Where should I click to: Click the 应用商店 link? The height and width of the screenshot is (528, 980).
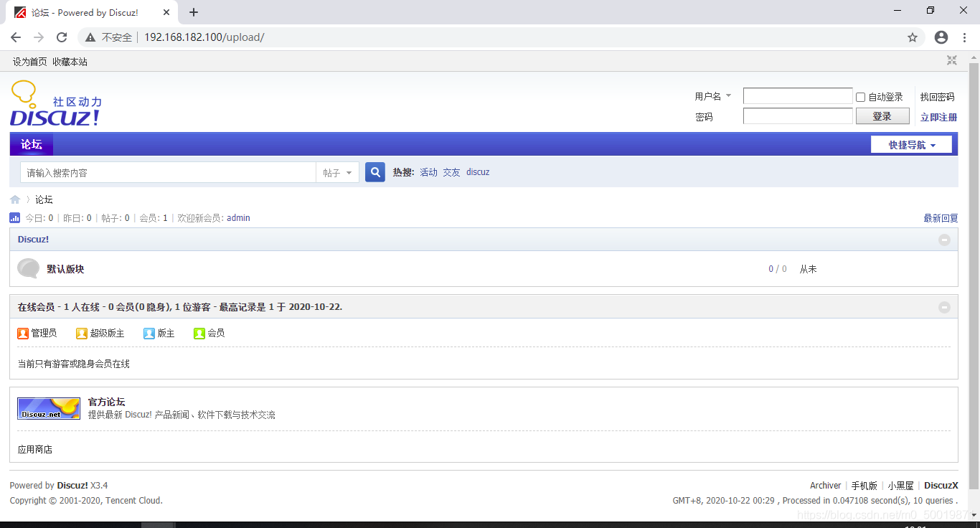tap(35, 449)
